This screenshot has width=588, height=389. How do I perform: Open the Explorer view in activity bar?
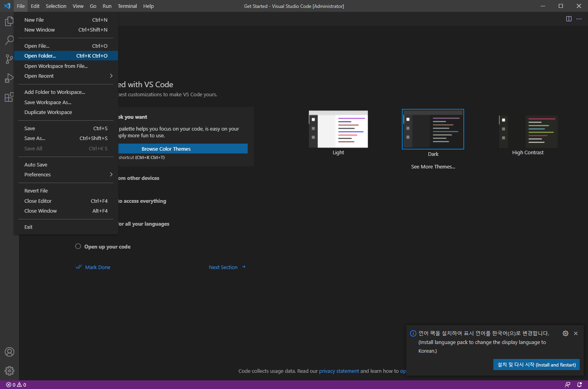pos(9,21)
